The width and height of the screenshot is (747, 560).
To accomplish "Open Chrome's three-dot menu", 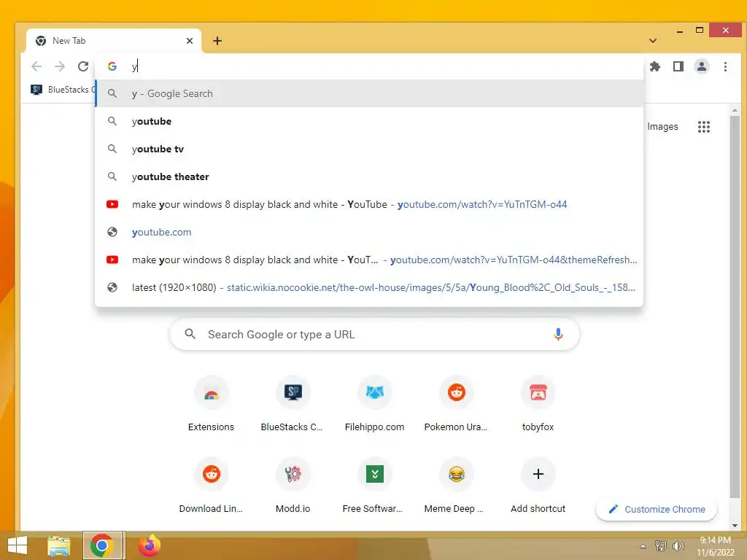I will [x=725, y=66].
